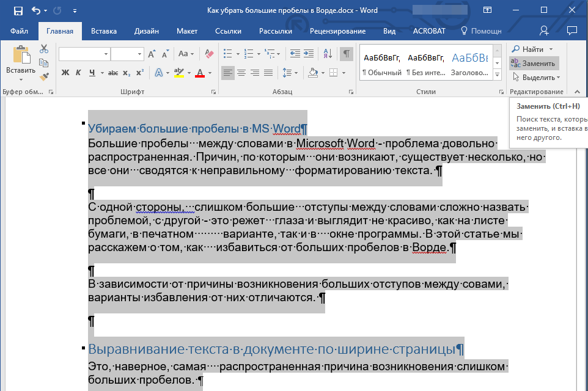Toggle italic formatting with К button
This screenshot has height=391, width=588.
pyautogui.click(x=78, y=73)
